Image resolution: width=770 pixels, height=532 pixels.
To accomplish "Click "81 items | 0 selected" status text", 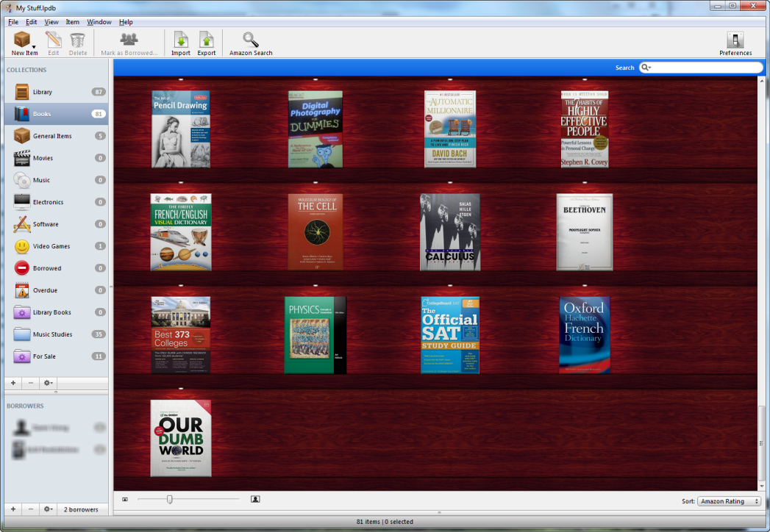I will coord(385,522).
